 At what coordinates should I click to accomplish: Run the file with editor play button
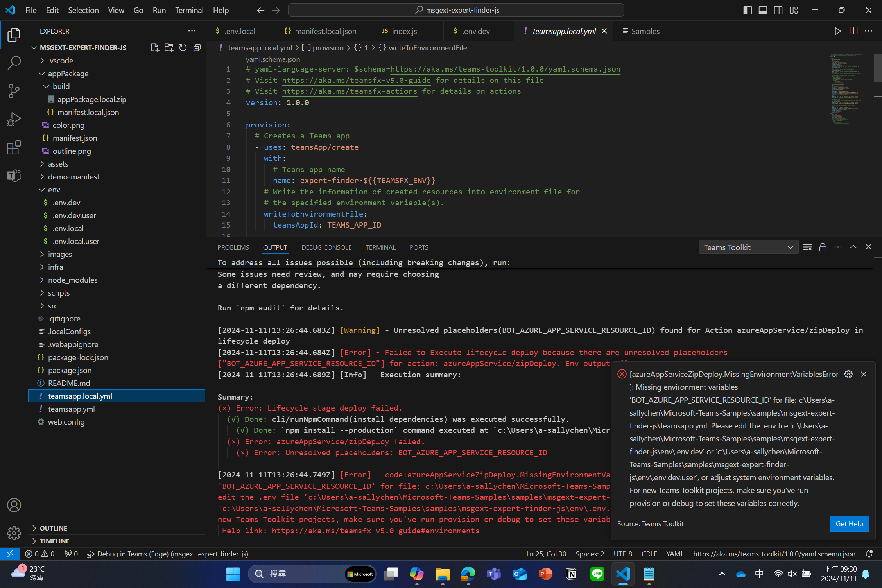837,31
